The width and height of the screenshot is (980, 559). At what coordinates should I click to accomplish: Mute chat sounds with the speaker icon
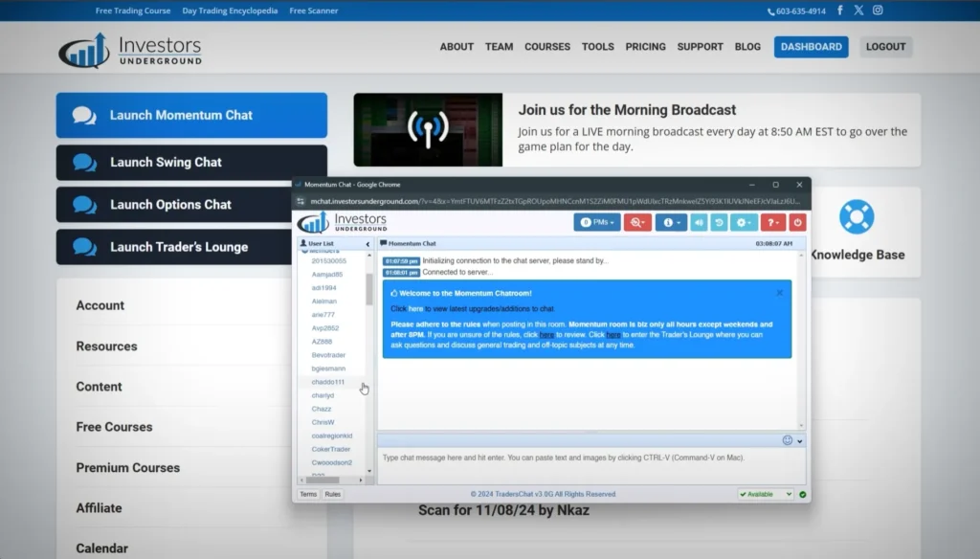click(x=699, y=222)
